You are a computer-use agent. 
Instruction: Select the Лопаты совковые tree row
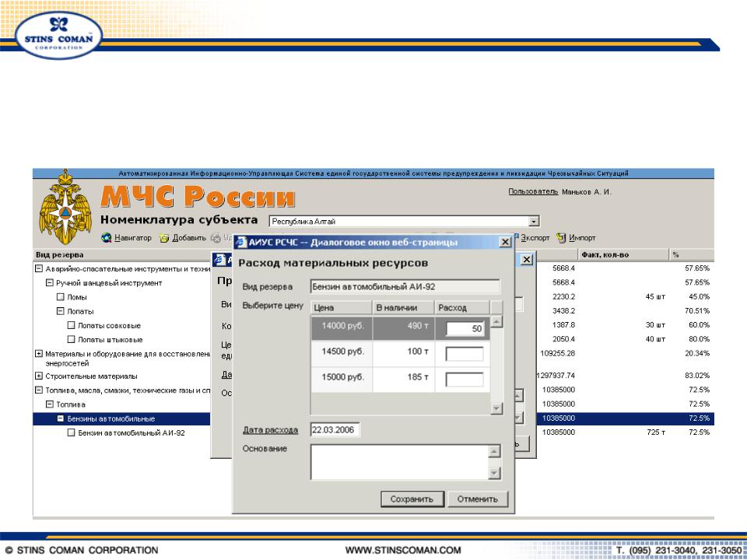109,326
